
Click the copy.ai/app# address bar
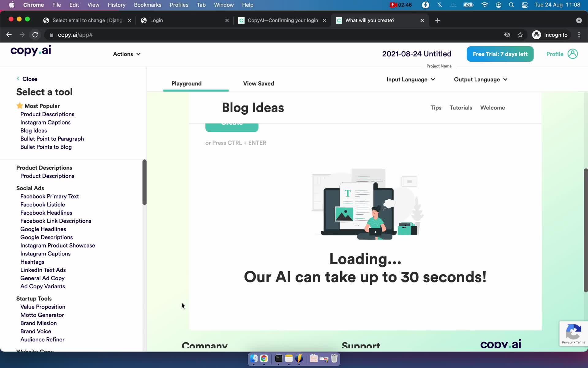[75, 35]
